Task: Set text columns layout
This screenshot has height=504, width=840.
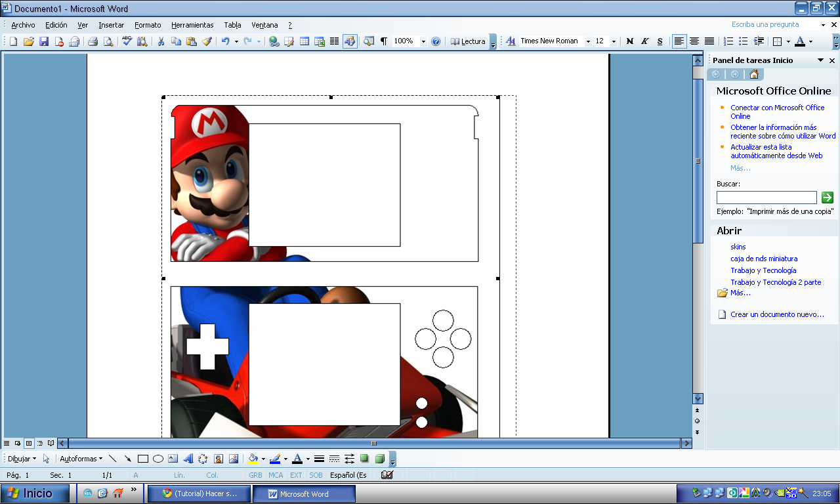Action: tap(334, 41)
